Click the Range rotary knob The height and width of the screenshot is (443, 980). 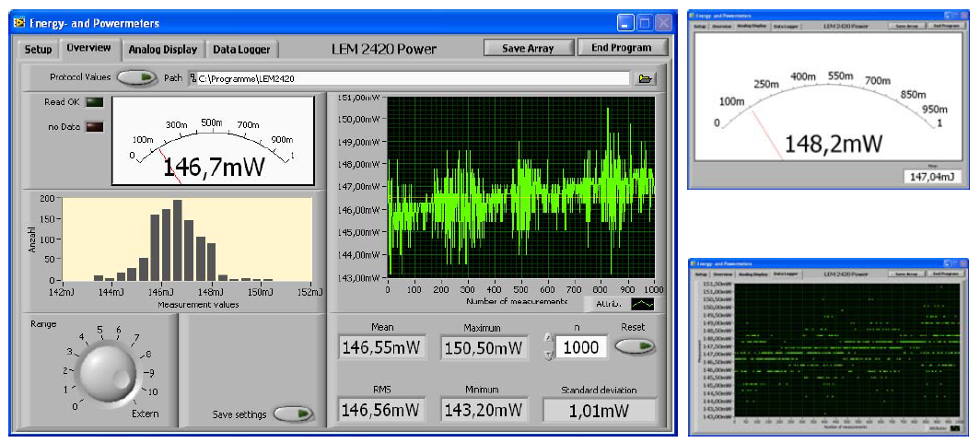coord(105,373)
